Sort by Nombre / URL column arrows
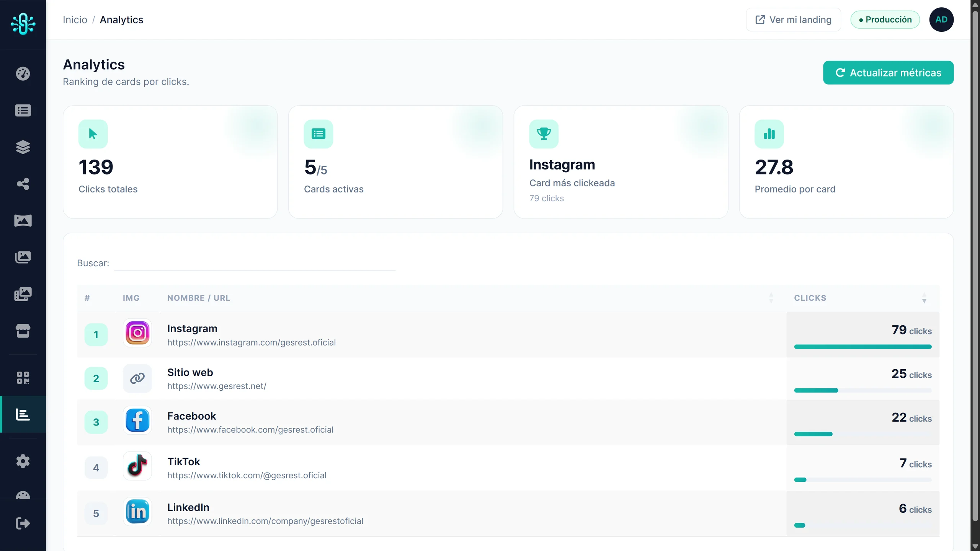980x551 pixels. pos(771,298)
